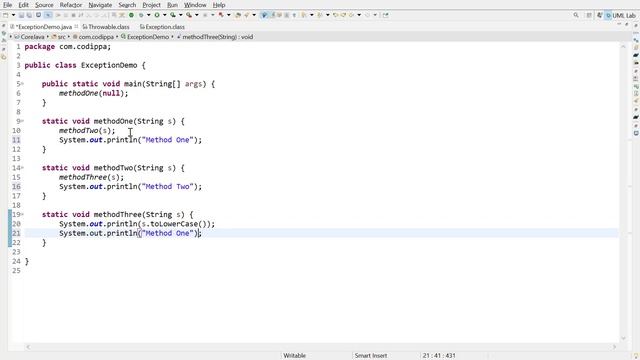The height and width of the screenshot is (360, 640).
Task: Click the New file toolbar icon
Action: [6, 15]
